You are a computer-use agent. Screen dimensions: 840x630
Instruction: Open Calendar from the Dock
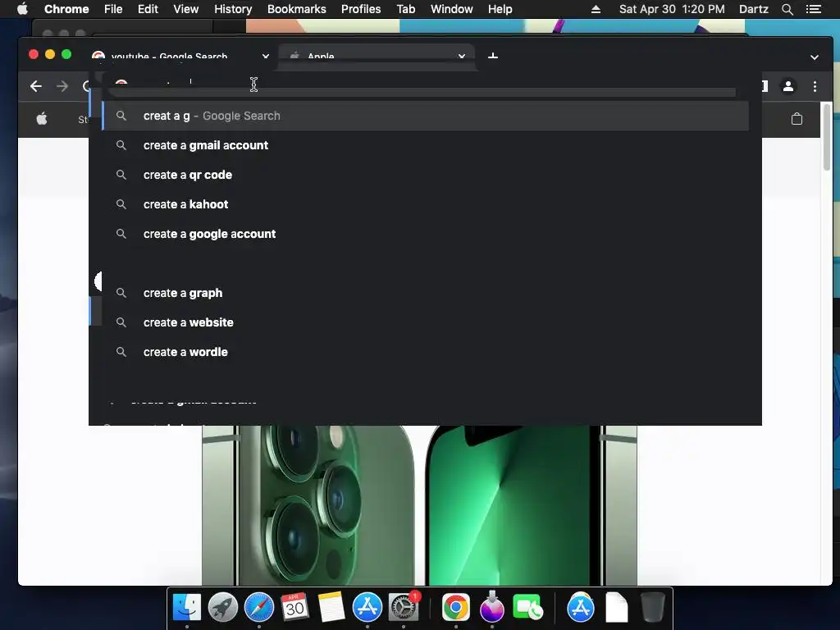coord(294,608)
